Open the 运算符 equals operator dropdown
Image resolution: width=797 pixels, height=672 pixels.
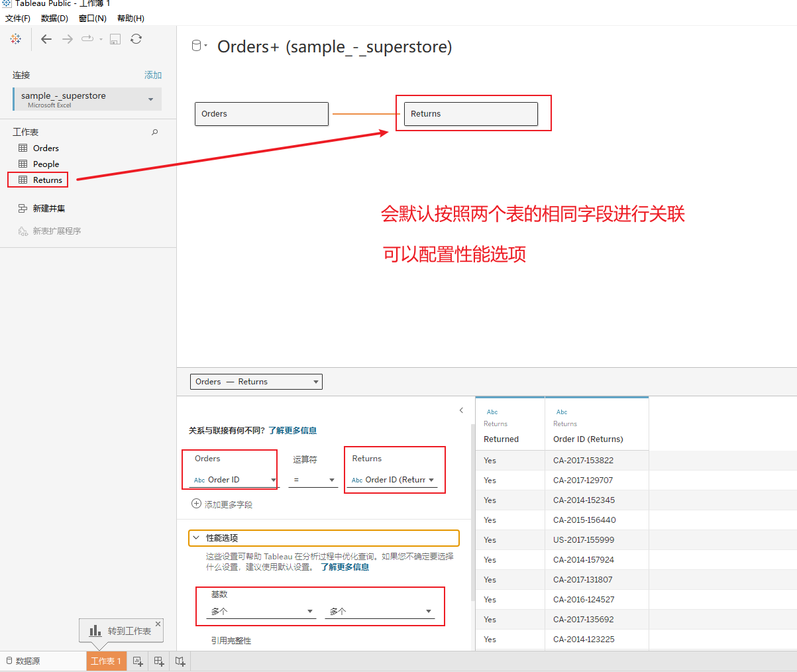(x=313, y=480)
